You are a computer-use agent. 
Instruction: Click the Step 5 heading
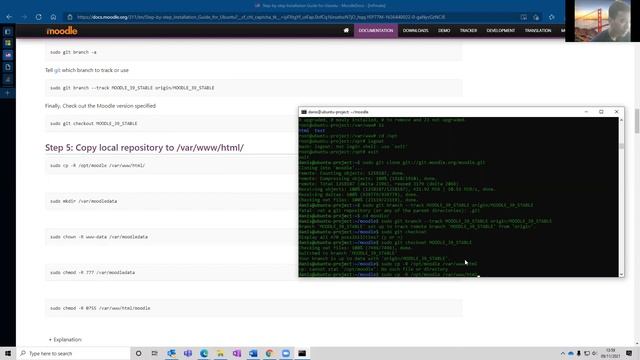[x=144, y=147]
